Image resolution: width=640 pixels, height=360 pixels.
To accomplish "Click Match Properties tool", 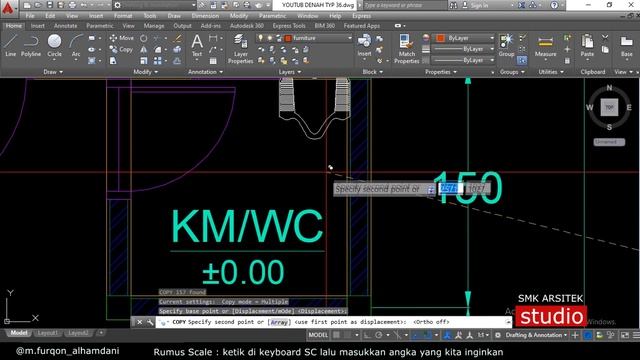I will point(407,49).
